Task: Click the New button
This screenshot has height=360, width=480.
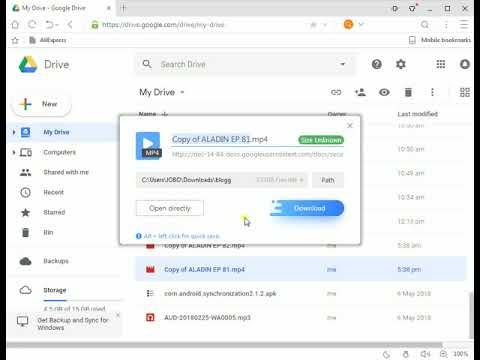Action: (x=41, y=104)
